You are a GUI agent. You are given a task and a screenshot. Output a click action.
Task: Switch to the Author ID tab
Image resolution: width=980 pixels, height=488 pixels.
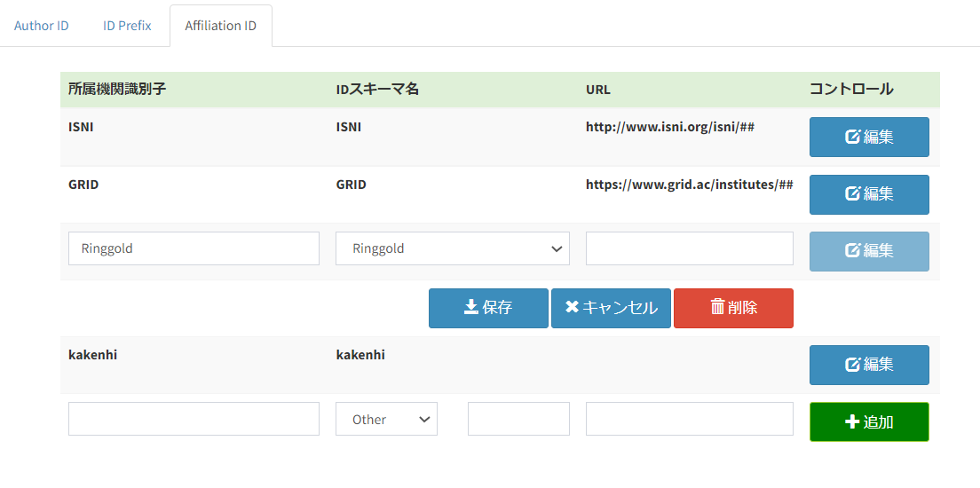[x=42, y=26]
